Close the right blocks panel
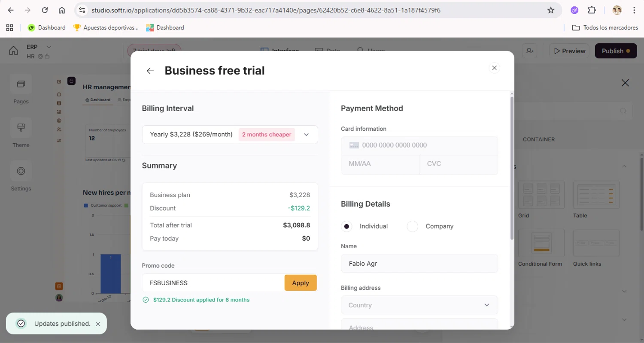Viewport: 644px width, 343px height. tap(625, 83)
